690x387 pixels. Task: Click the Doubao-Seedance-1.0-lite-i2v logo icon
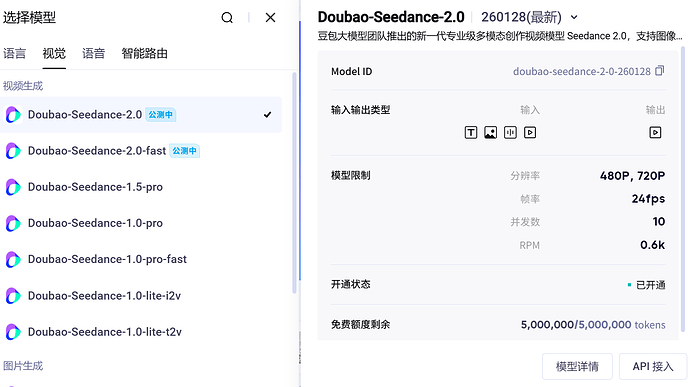tap(13, 295)
